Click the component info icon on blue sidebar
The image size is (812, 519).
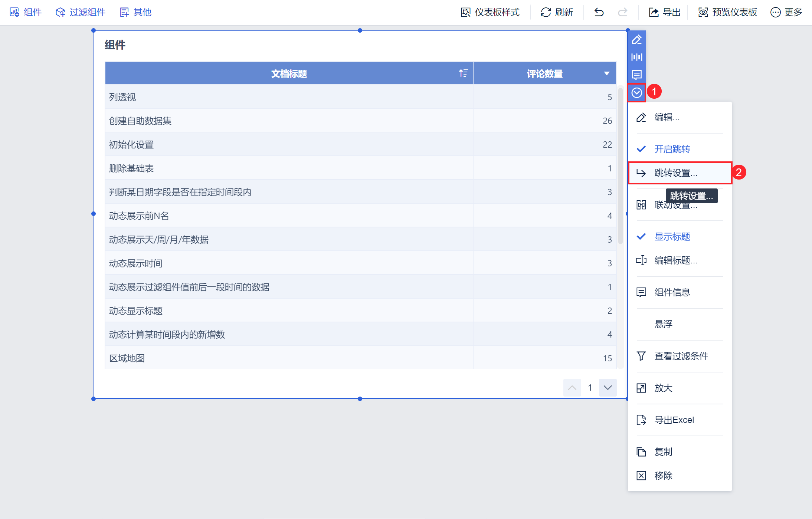[x=636, y=75]
